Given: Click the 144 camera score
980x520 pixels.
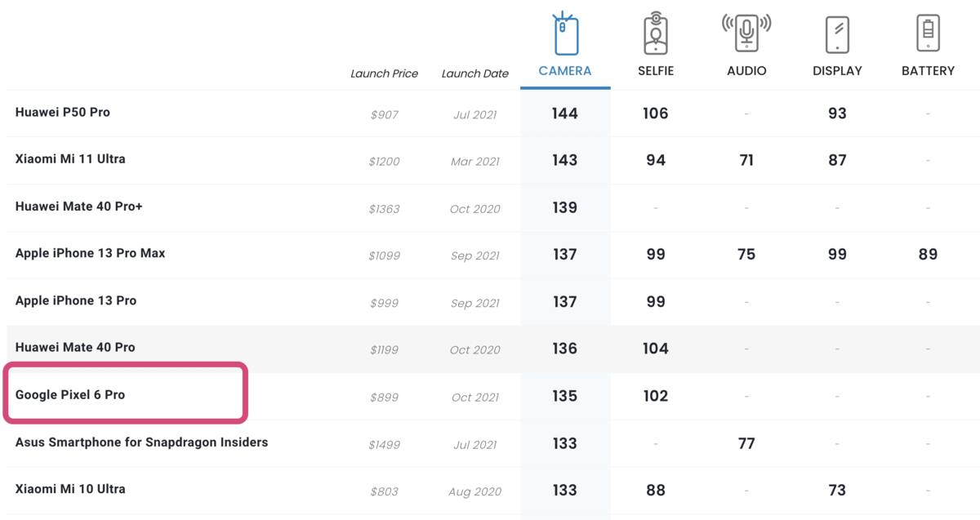Looking at the screenshot, I should point(564,113).
